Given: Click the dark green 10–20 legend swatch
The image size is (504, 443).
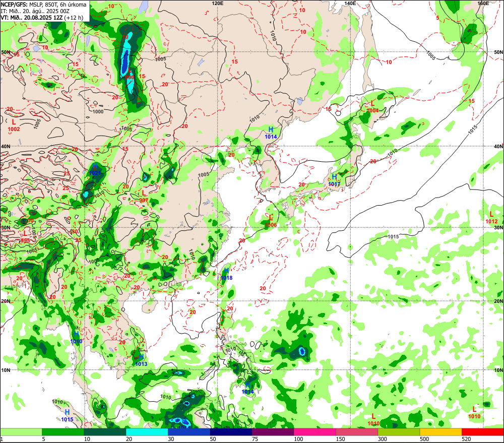Looking at the screenshot, I should coord(105,432).
